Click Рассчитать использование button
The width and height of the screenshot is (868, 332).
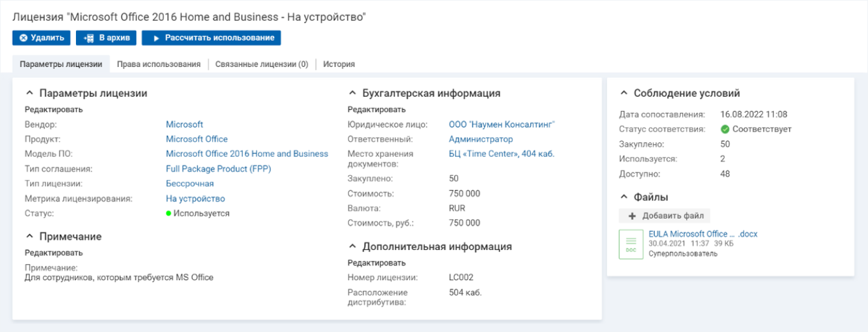pyautogui.click(x=211, y=38)
